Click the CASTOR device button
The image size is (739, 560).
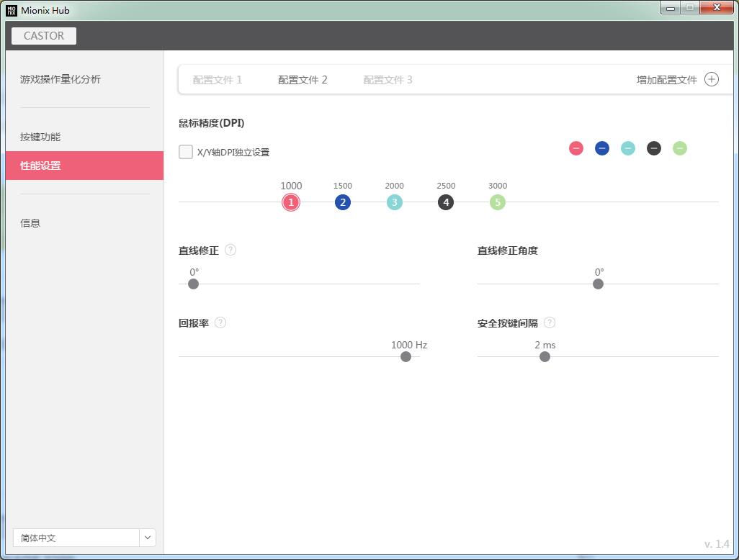(44, 36)
